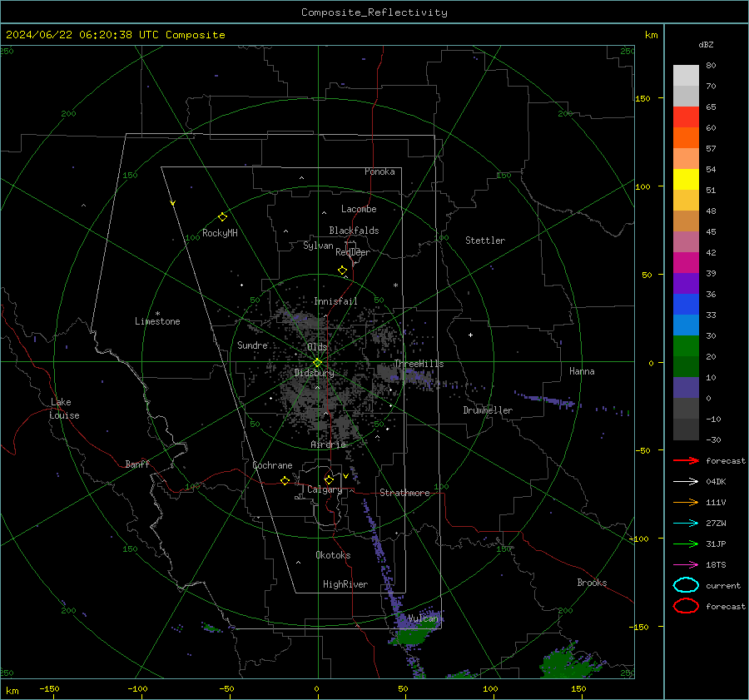749x700 pixels.
Task: Click the Ponoka city label
Action: tap(379, 171)
